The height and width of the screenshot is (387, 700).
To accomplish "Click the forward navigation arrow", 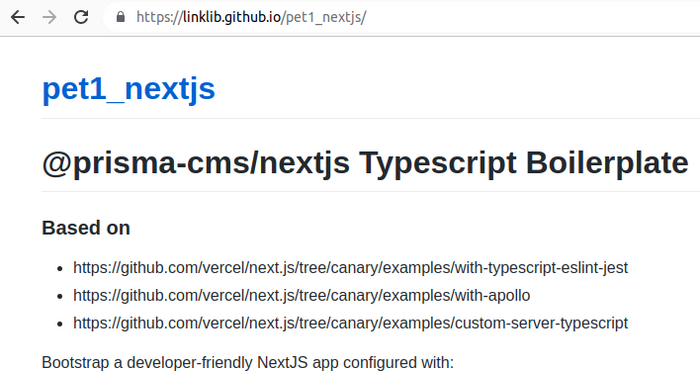I will tap(49, 17).
